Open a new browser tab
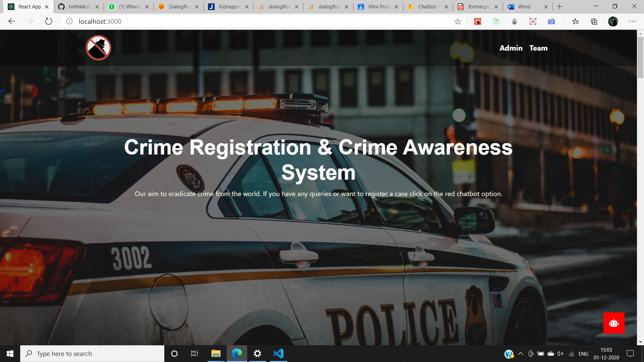The image size is (644, 362). click(x=559, y=7)
